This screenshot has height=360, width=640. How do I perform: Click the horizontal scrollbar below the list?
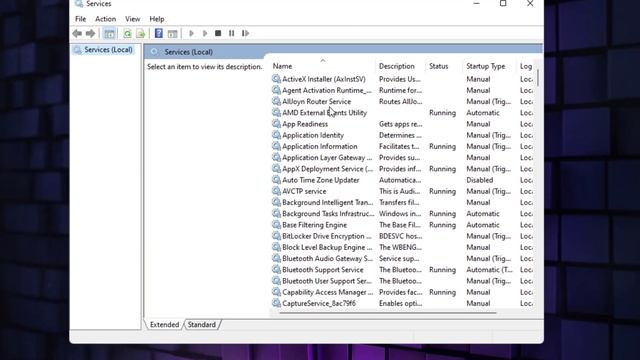click(x=388, y=313)
